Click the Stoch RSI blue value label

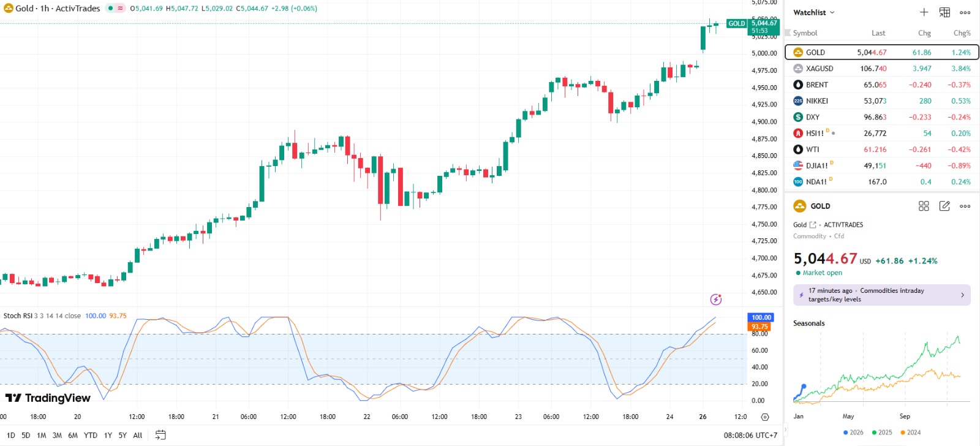click(x=95, y=316)
